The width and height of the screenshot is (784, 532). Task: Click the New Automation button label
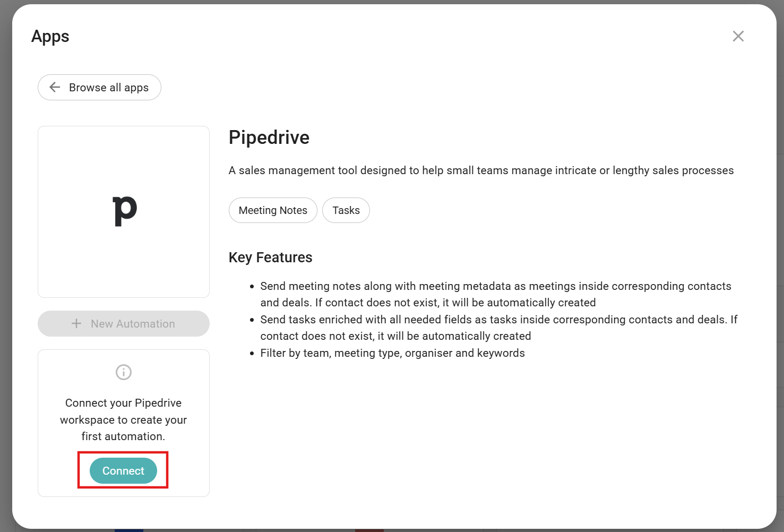coord(133,324)
